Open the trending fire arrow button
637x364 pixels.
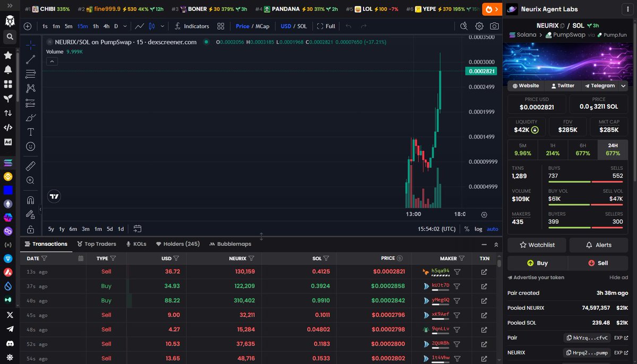tap(492, 9)
